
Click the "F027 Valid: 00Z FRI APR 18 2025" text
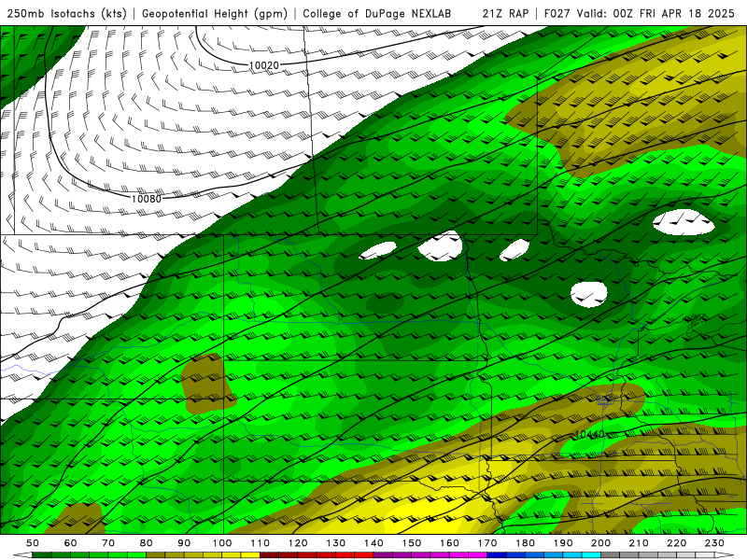[x=640, y=14]
